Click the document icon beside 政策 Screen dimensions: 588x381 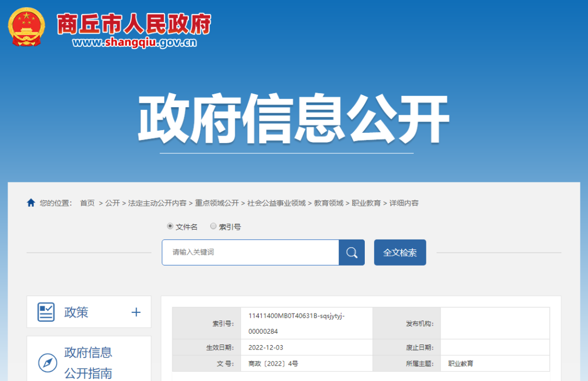pyautogui.click(x=47, y=311)
